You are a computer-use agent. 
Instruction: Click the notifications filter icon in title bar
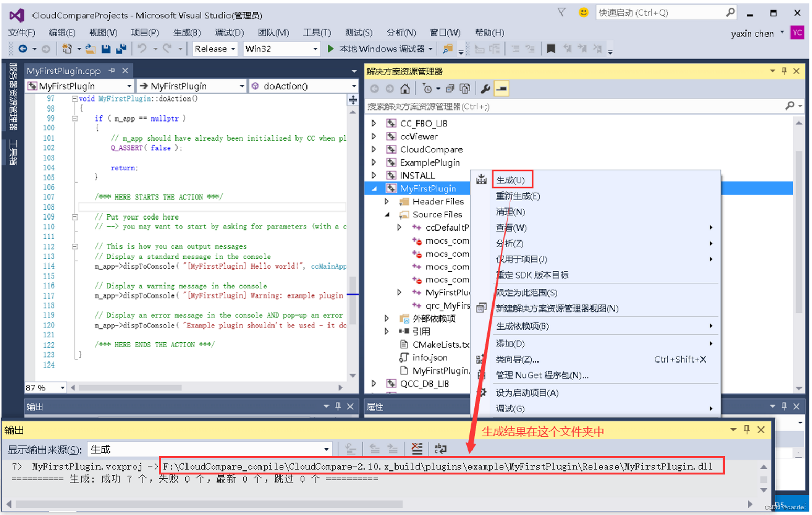562,13
